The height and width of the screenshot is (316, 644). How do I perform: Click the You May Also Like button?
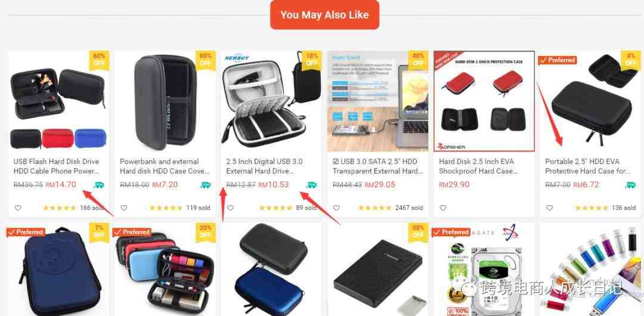324,15
